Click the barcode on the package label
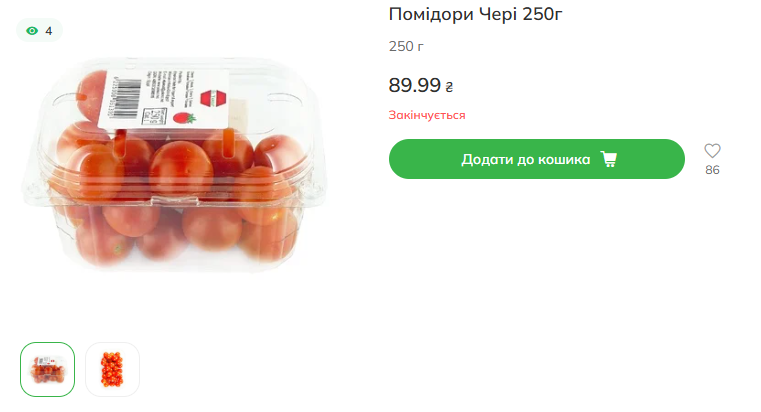The height and width of the screenshot is (412, 761). pos(122,99)
